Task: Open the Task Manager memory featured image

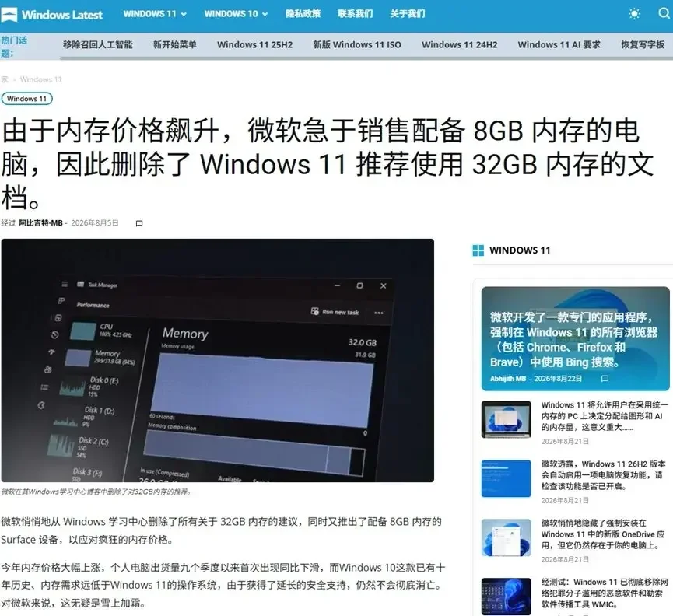Action: coord(218,360)
